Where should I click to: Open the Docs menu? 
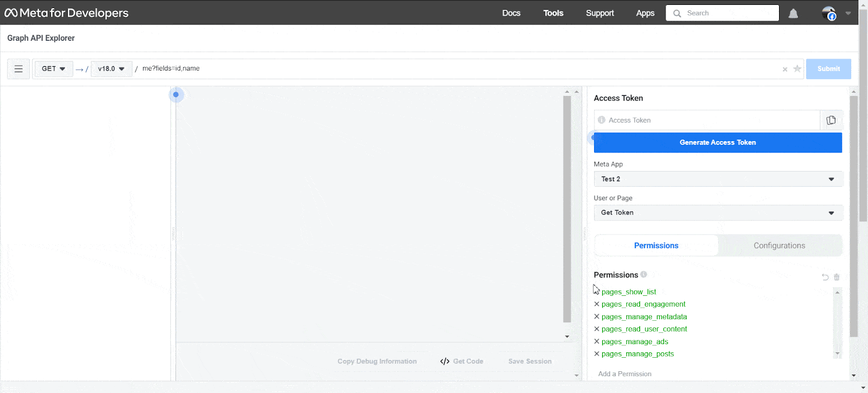pos(511,13)
